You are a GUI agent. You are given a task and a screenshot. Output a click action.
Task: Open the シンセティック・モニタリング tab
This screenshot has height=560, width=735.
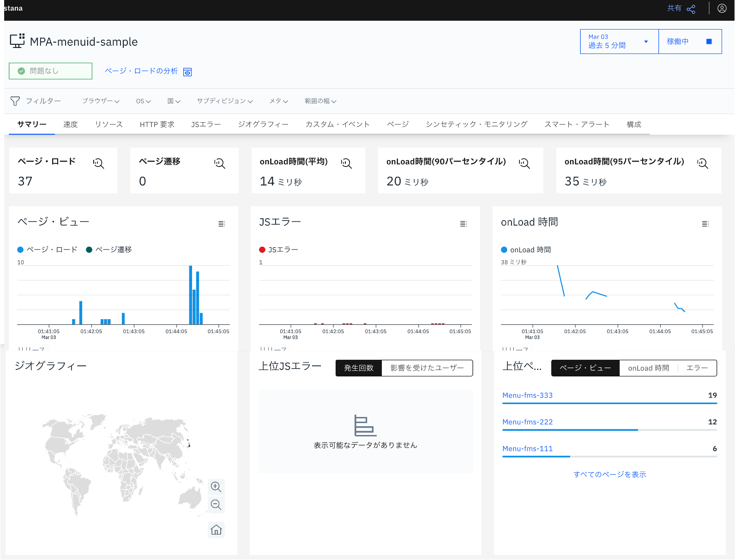476,125
